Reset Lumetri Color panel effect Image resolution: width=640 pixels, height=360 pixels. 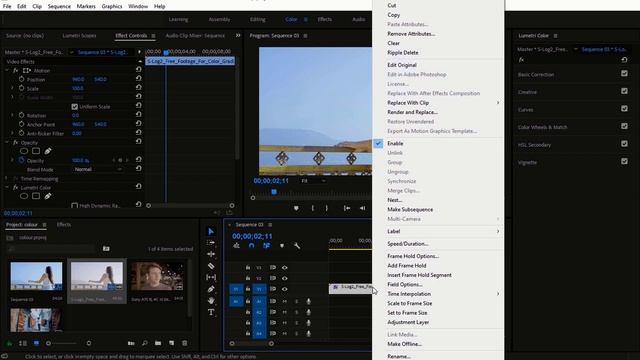click(x=624, y=60)
